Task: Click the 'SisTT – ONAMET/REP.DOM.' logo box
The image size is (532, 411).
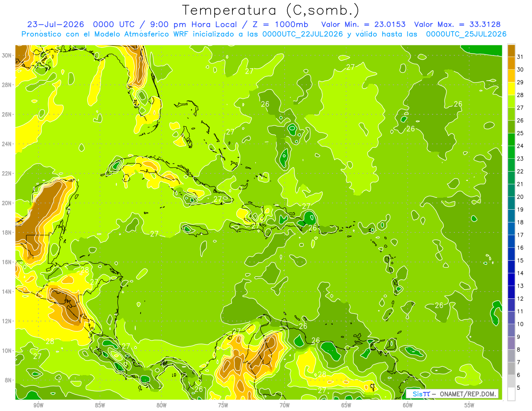Action: point(452,394)
